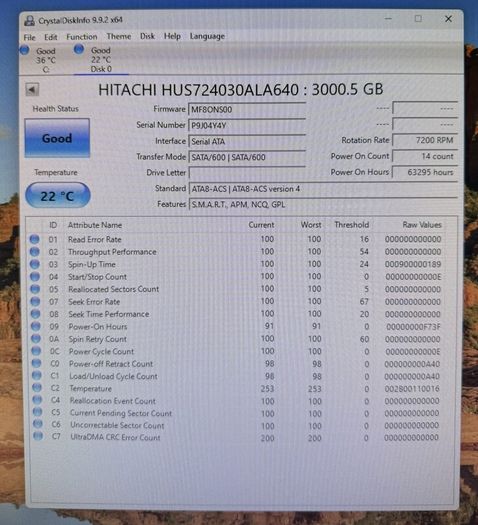
Task: Click the Attribute Name column header
Action: [95, 225]
